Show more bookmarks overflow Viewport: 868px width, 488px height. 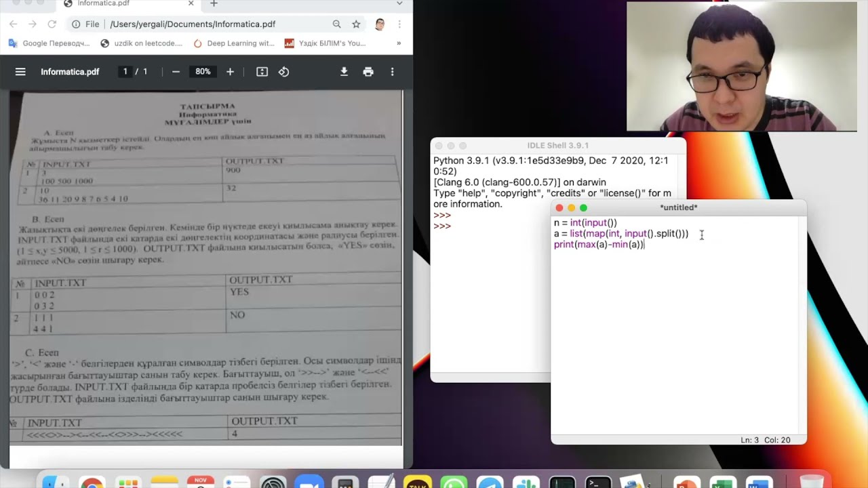coord(399,43)
